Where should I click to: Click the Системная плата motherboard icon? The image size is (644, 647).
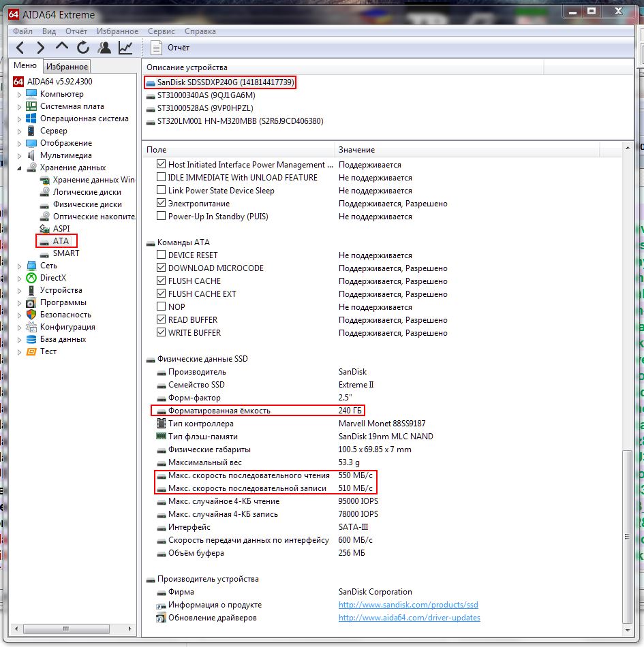[31, 106]
